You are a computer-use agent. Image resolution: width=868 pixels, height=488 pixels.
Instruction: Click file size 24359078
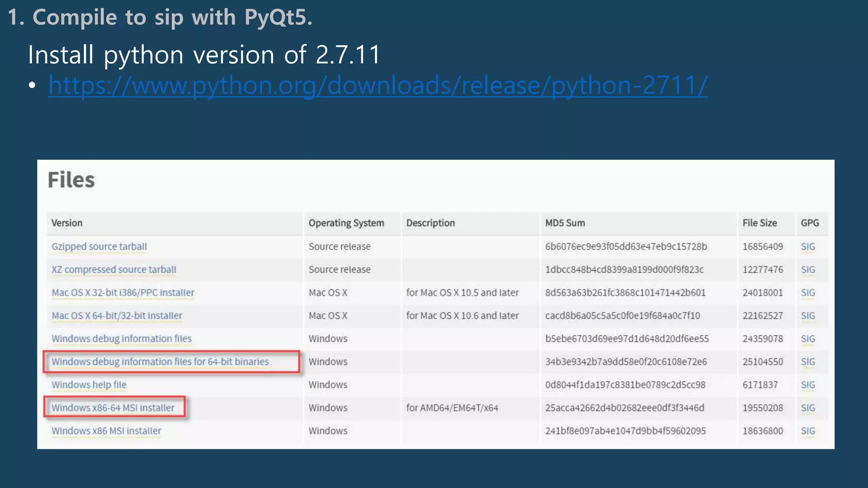tap(762, 338)
